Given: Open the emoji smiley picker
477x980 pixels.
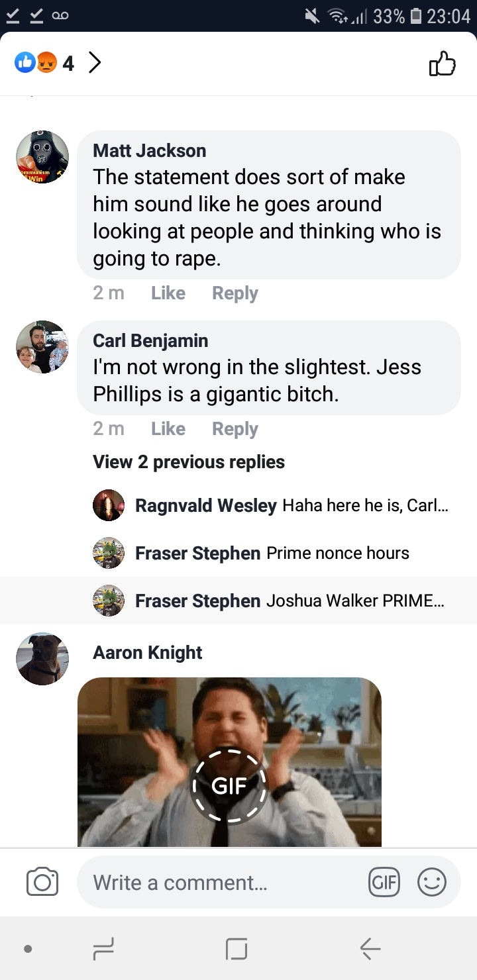Looking at the screenshot, I should click(432, 882).
